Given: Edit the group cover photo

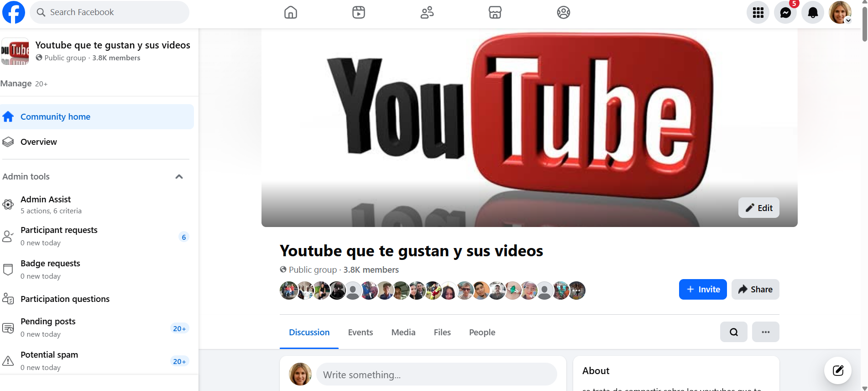Looking at the screenshot, I should [758, 208].
